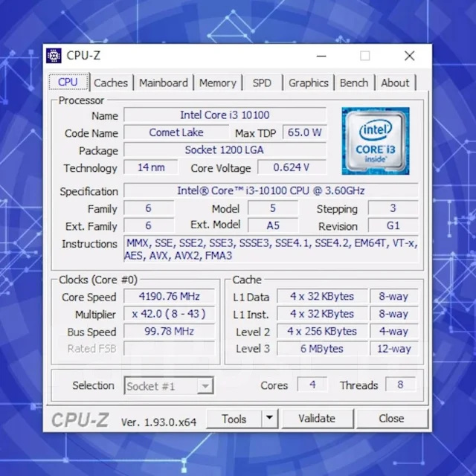Click the Revision value G1

pos(393,225)
